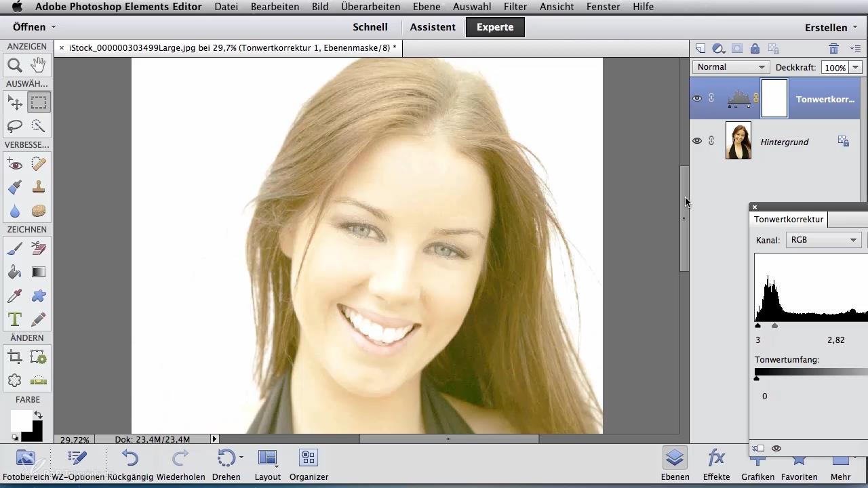The height and width of the screenshot is (488, 868).
Task: Select the Spot Healing Brush tool
Action: click(39, 164)
